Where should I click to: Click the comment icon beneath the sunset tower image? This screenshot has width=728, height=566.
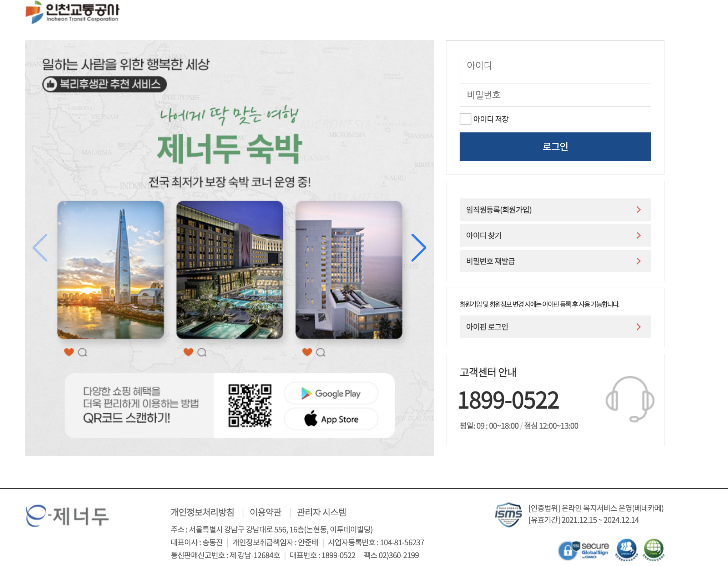[82, 352]
